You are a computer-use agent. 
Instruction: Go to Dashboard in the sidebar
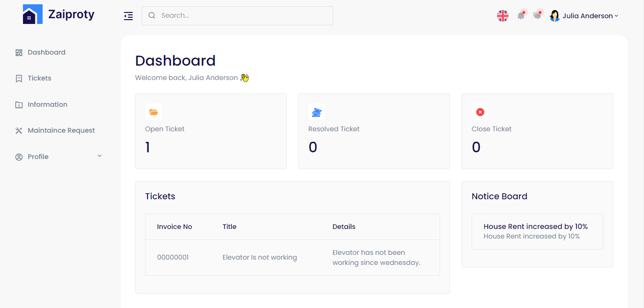point(46,52)
